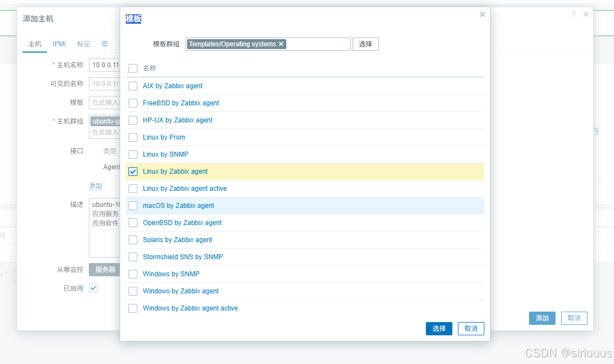Check Windows by Zabbix agent active checkbox

click(x=133, y=308)
